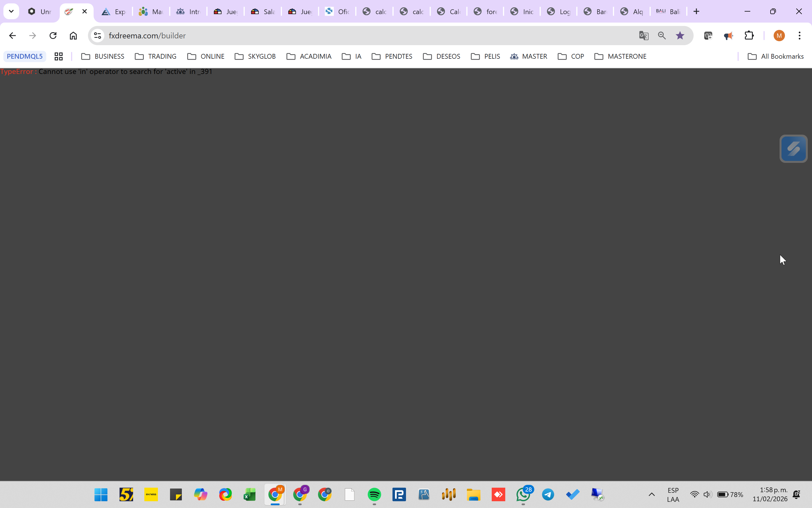Open Spotify from the taskbar
This screenshot has width=812, height=508.
click(x=374, y=494)
